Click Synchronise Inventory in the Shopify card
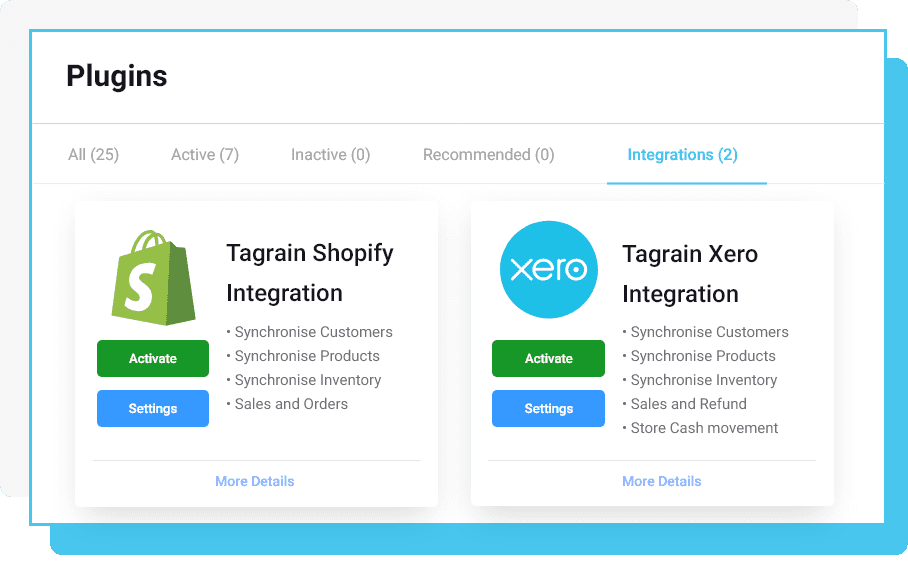This screenshot has width=908, height=561. point(307,380)
